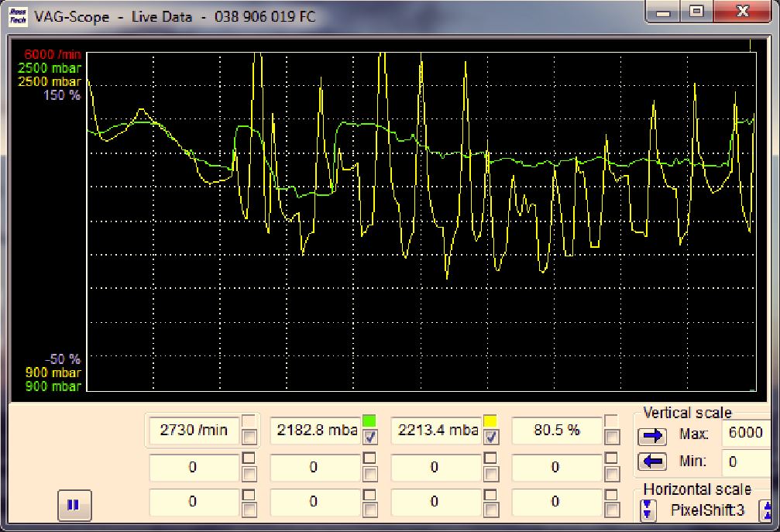The width and height of the screenshot is (780, 532).
Task: Click the red "6000 /min" axis label
Action: [53, 54]
